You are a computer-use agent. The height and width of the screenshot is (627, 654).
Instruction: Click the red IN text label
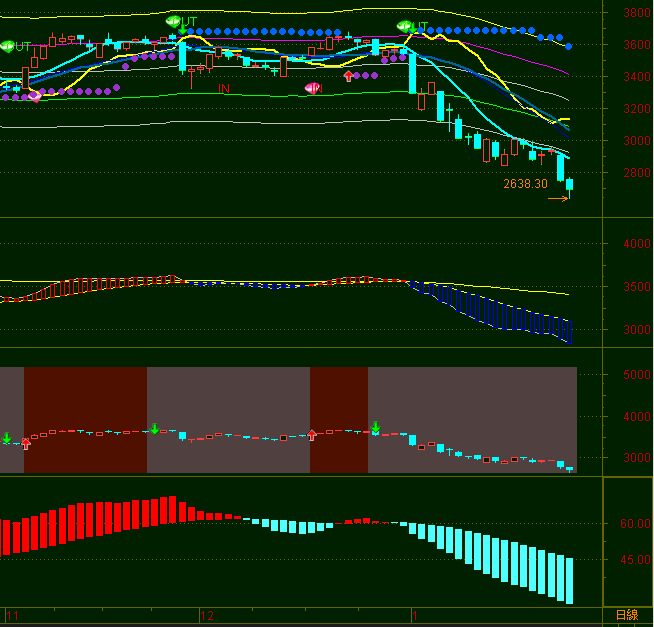(x=224, y=88)
